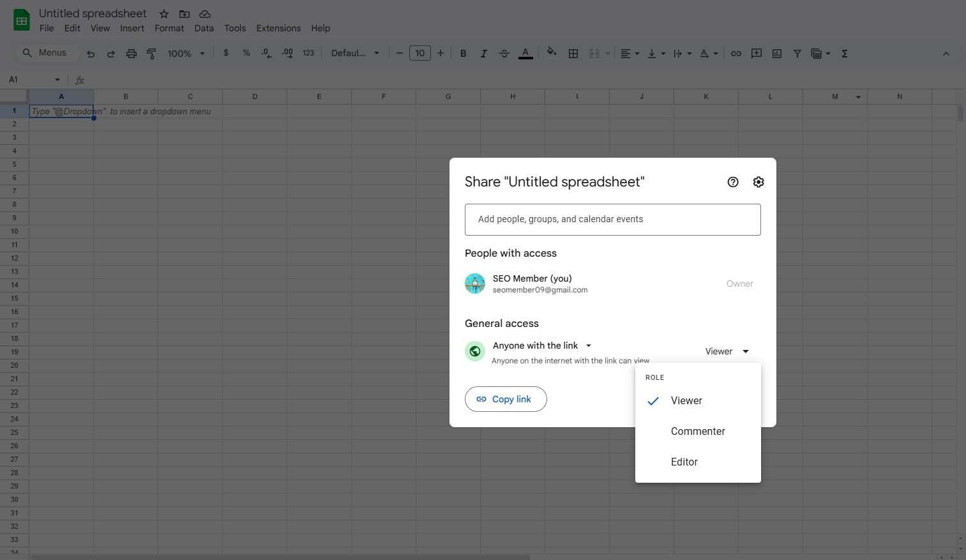The height and width of the screenshot is (560, 966).
Task: Click the Insert comment icon
Action: (757, 54)
